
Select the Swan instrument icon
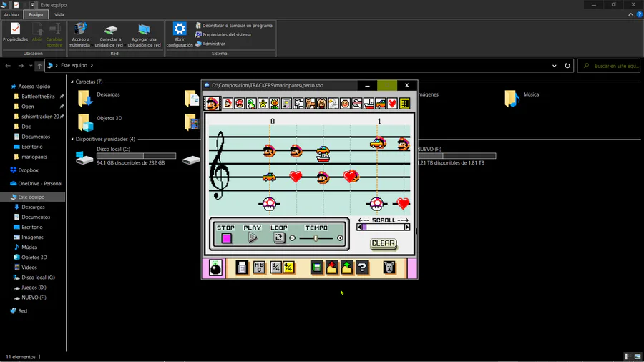pyautogui.click(x=333, y=104)
